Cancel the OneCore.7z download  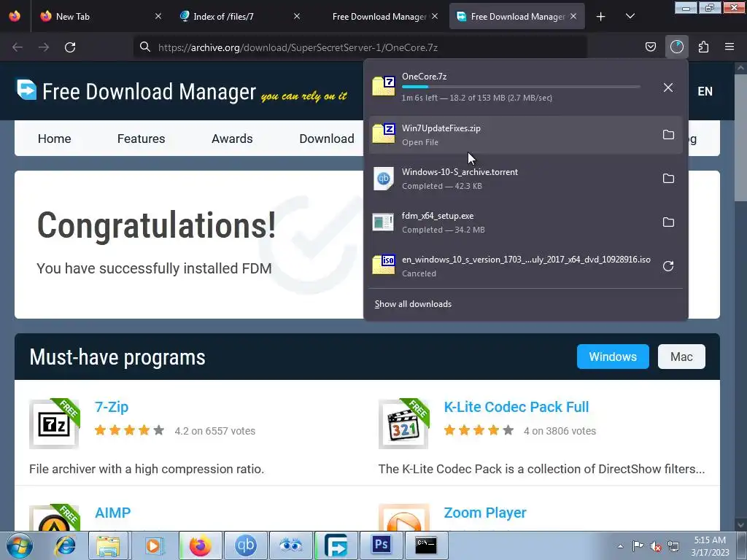668,87
